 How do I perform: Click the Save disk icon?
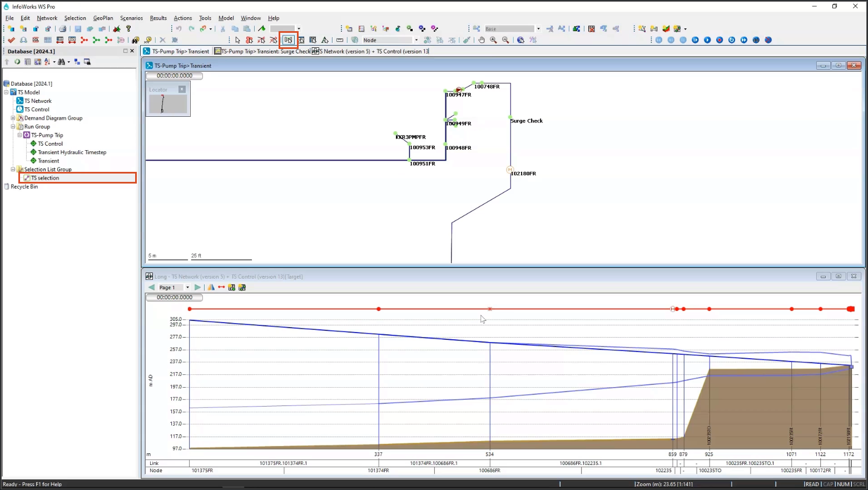click(x=78, y=29)
